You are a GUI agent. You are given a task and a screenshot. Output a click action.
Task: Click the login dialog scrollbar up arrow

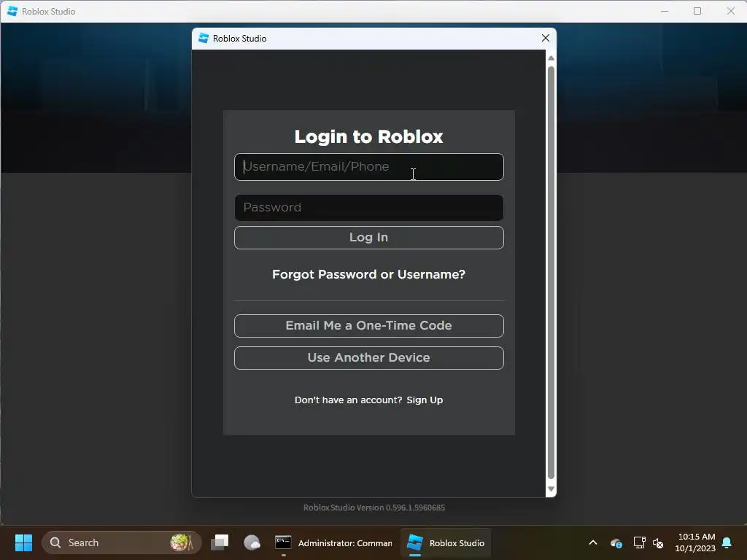[551, 58]
